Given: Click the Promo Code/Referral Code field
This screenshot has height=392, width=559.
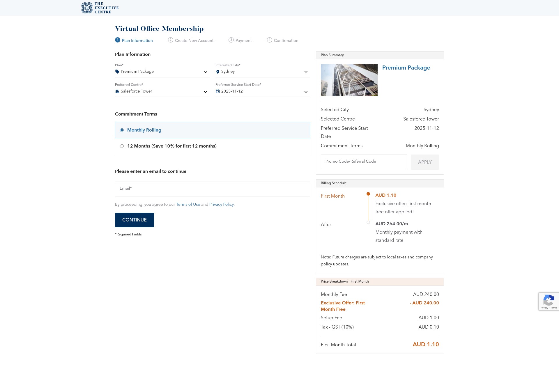Looking at the screenshot, I should (364, 162).
